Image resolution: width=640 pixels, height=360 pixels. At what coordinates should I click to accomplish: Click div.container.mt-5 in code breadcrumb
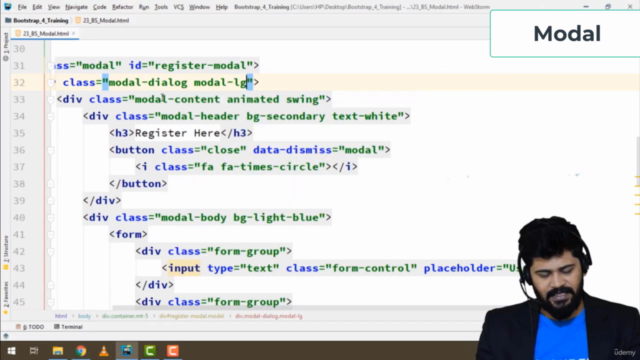(125, 316)
